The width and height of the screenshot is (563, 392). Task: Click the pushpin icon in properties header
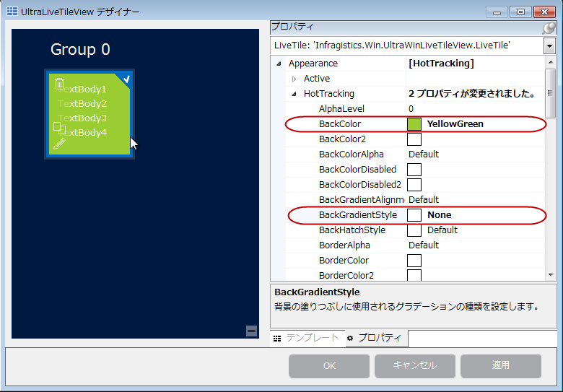(x=549, y=27)
